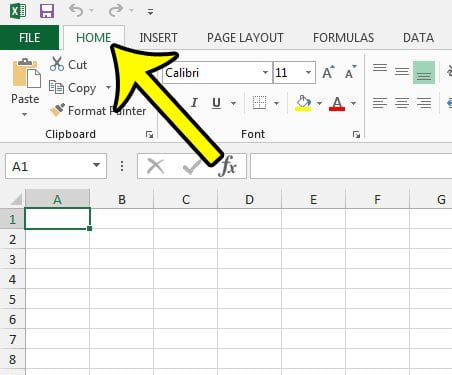Click the Cut scissors icon

(57, 64)
